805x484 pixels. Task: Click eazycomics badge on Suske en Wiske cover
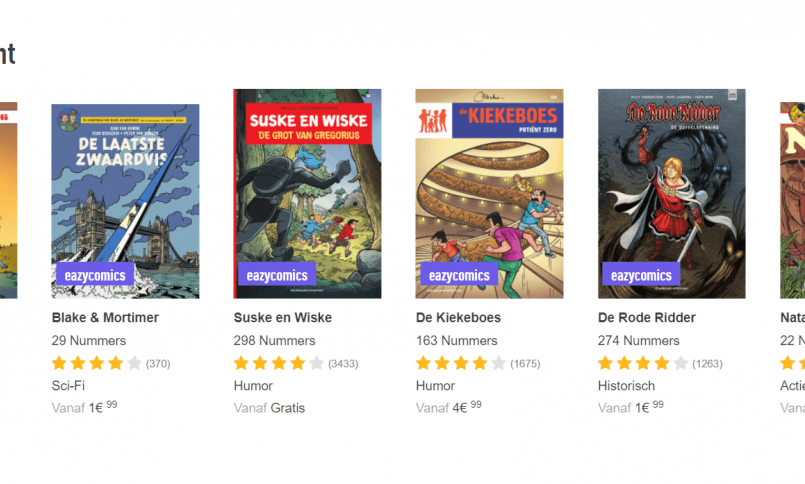tap(277, 274)
